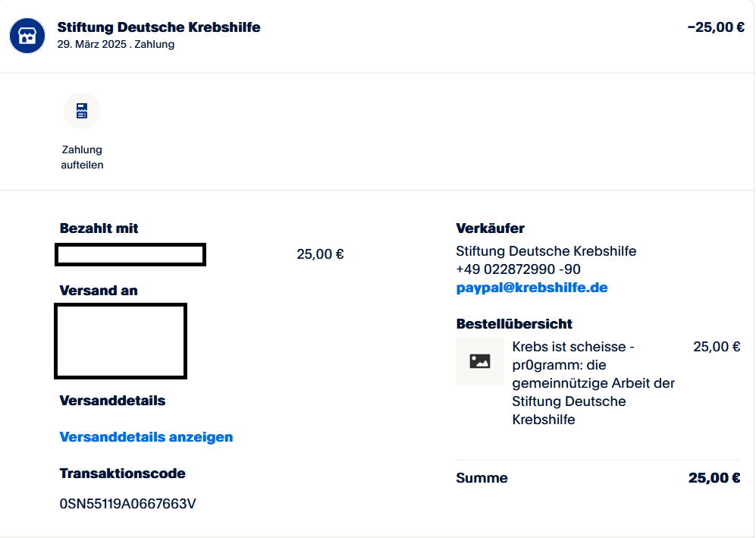The height and width of the screenshot is (538, 756).
Task: Click the seller name under Verkäufer
Action: tap(546, 251)
